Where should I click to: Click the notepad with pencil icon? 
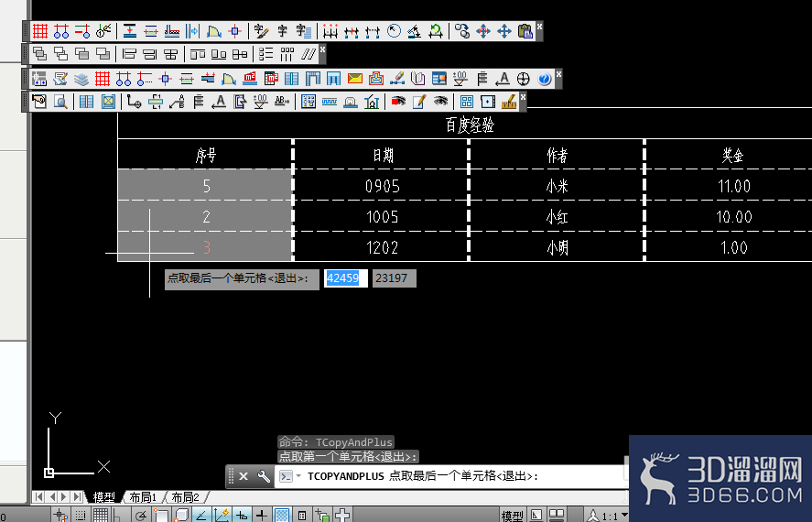pyautogui.click(x=419, y=102)
